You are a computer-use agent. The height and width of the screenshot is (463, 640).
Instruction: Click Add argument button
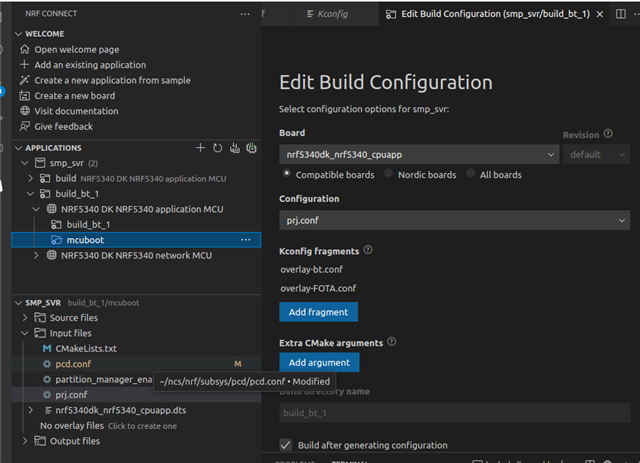(319, 362)
